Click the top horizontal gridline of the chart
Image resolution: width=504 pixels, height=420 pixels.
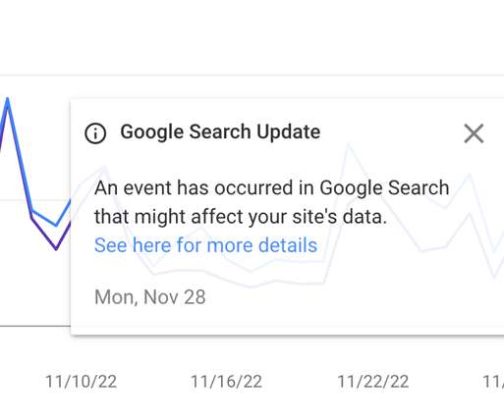252,76
